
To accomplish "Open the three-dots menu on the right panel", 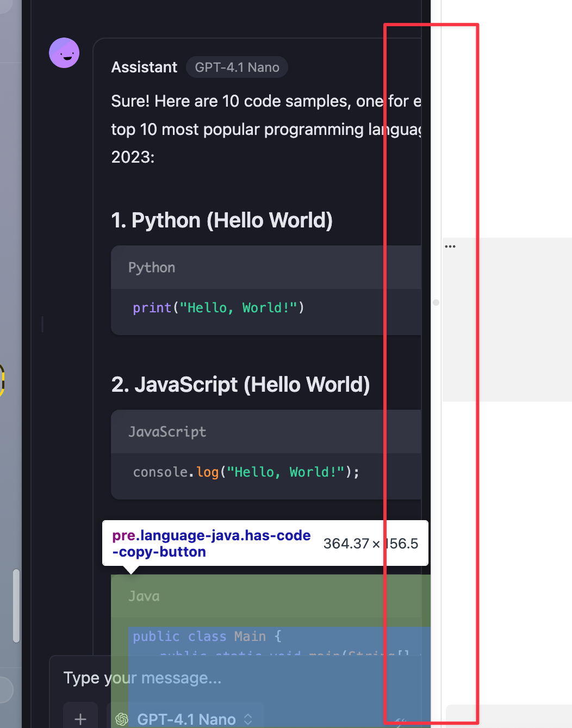I will point(450,246).
